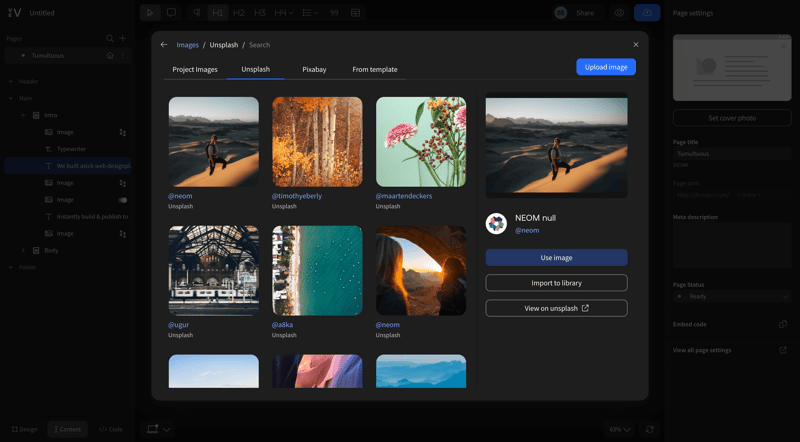Apply H3 heading format
The image size is (800, 442).
(260, 13)
